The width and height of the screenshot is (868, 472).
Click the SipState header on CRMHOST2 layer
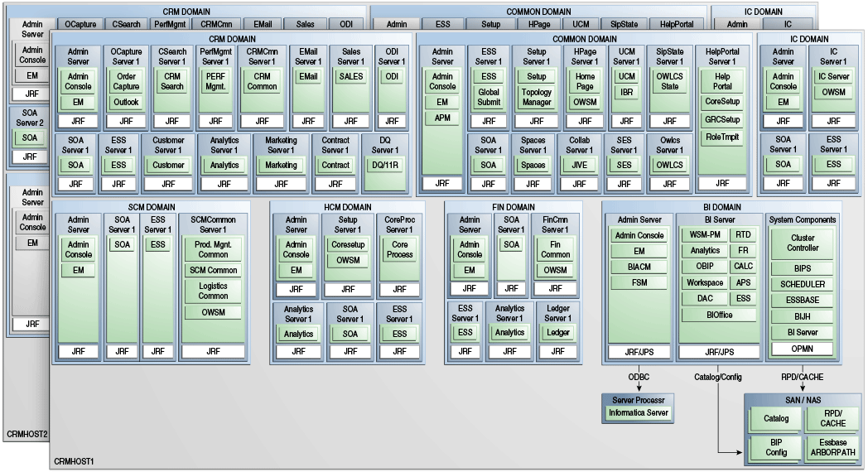pos(624,24)
